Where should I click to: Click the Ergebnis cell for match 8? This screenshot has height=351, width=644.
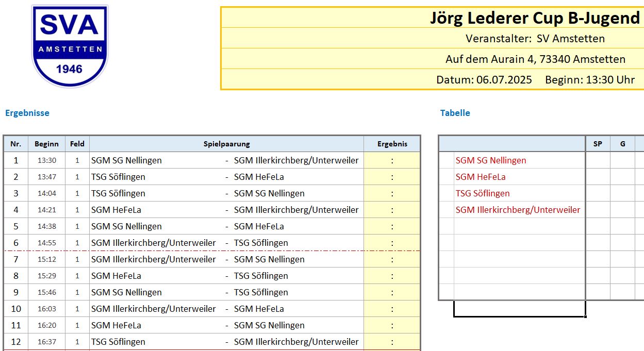tap(392, 276)
